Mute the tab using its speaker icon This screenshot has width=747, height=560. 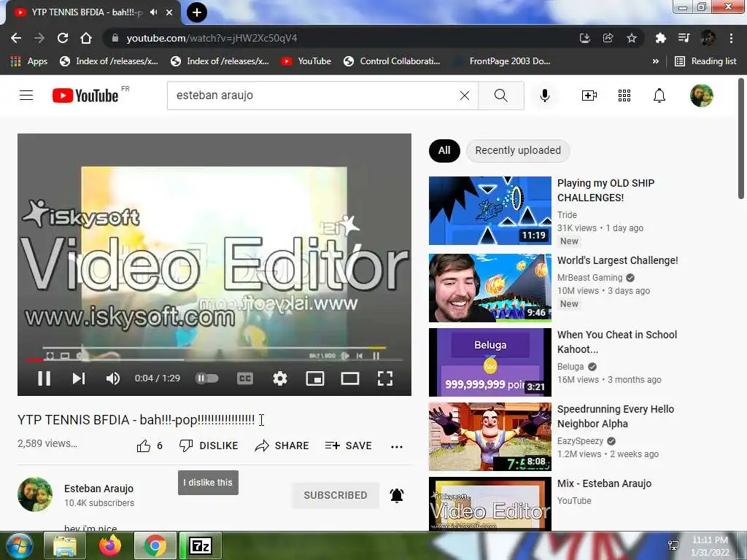(x=153, y=12)
